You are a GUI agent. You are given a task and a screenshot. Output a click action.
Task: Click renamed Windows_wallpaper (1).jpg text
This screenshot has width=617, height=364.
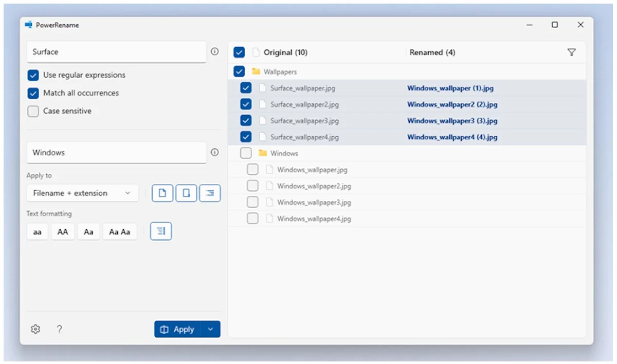pyautogui.click(x=450, y=88)
